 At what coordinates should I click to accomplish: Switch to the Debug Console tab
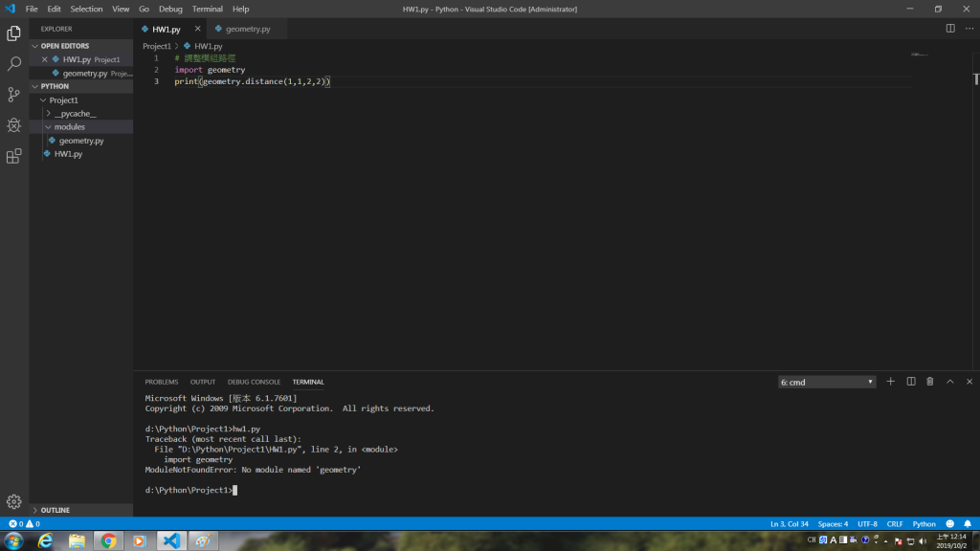pyautogui.click(x=254, y=382)
